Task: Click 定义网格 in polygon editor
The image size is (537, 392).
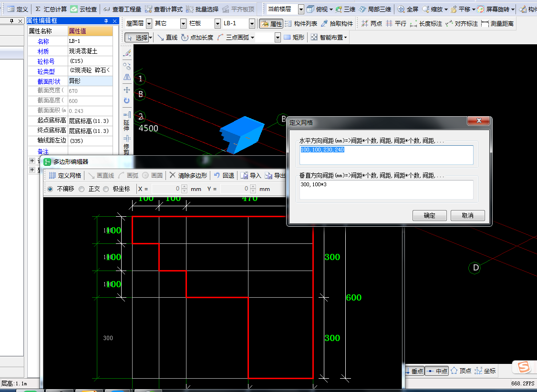Action: [x=65, y=175]
